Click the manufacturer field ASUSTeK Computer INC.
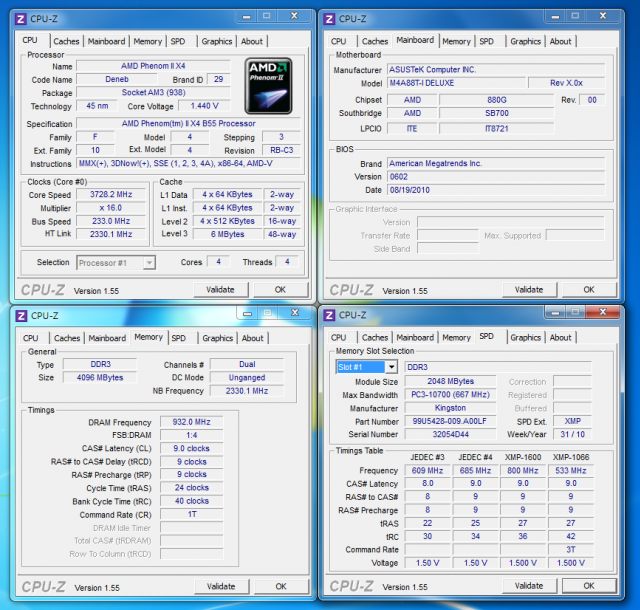 [x=496, y=69]
